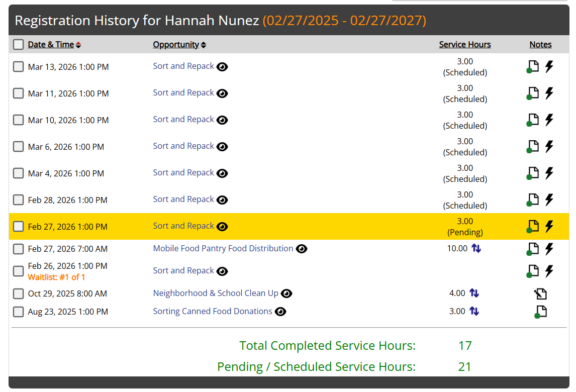Open note icon for Feb 28, 2026 registration
The width and height of the screenshot is (576, 392).
coord(533,200)
